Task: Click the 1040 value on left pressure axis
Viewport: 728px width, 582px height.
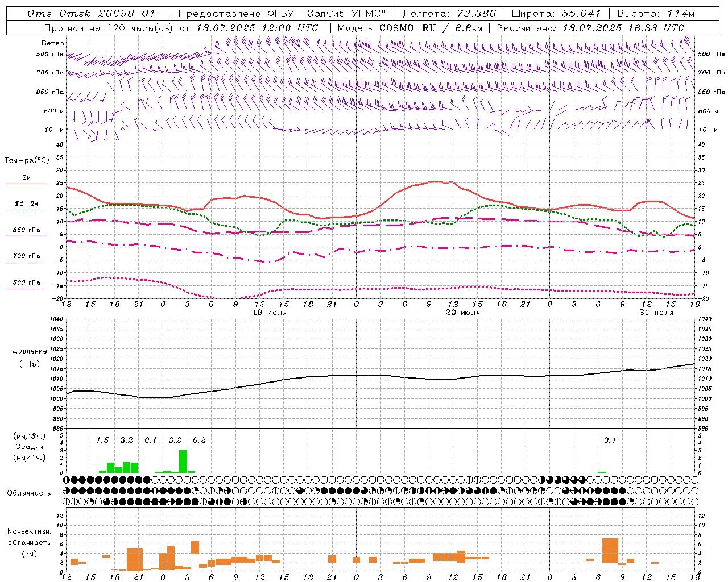Action: tap(57, 319)
